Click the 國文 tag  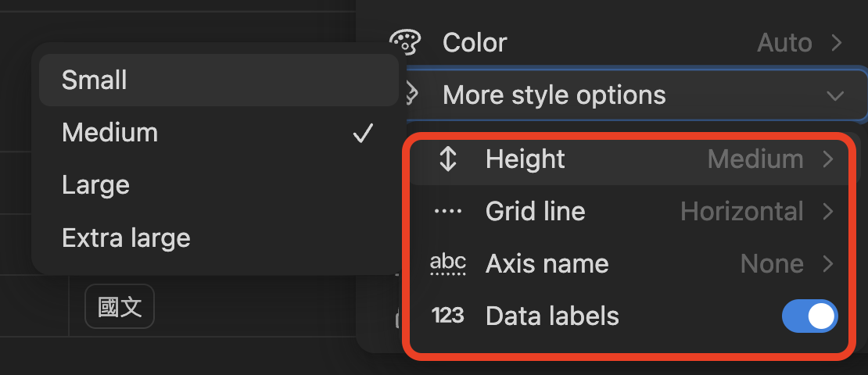click(120, 307)
